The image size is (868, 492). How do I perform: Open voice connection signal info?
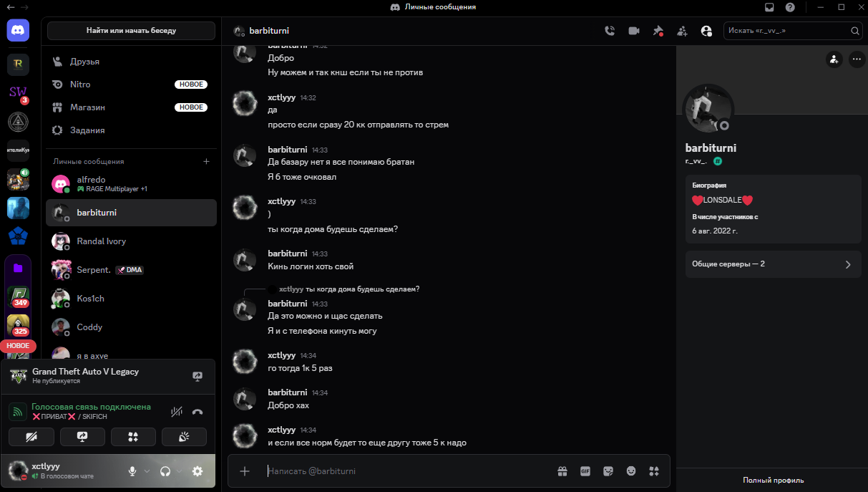[x=18, y=412]
